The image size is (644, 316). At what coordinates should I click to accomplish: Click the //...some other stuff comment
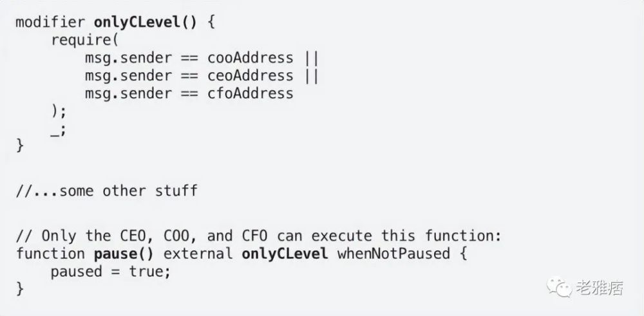coord(107,191)
